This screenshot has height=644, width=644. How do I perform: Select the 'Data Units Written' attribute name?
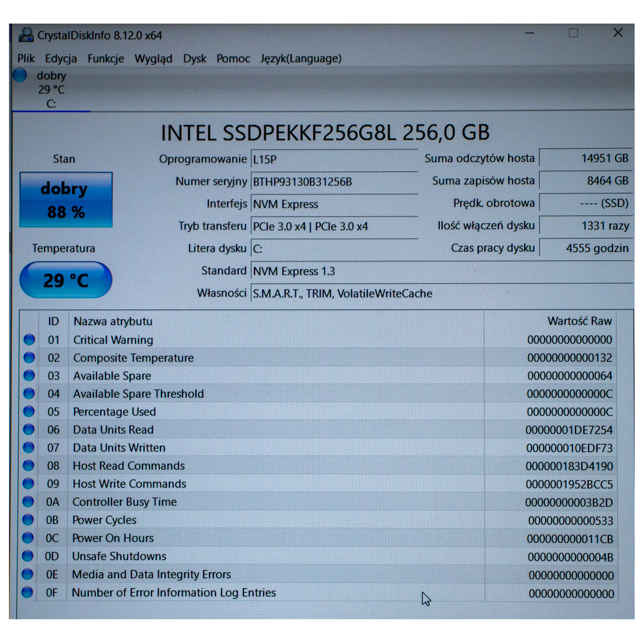point(119,448)
